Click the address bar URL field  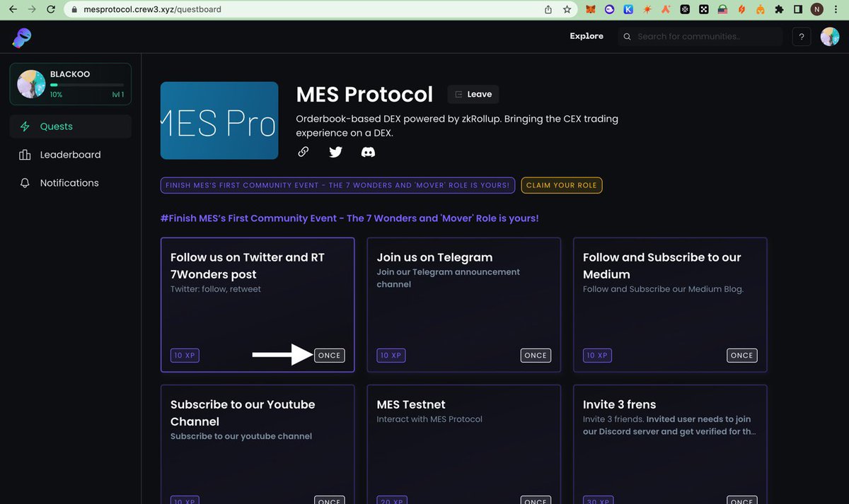click(x=304, y=10)
